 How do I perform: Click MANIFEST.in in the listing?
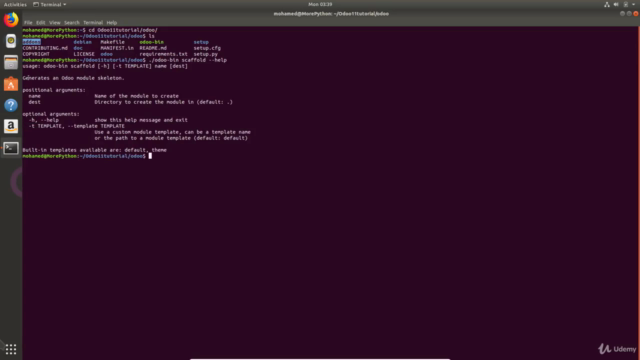[117, 48]
